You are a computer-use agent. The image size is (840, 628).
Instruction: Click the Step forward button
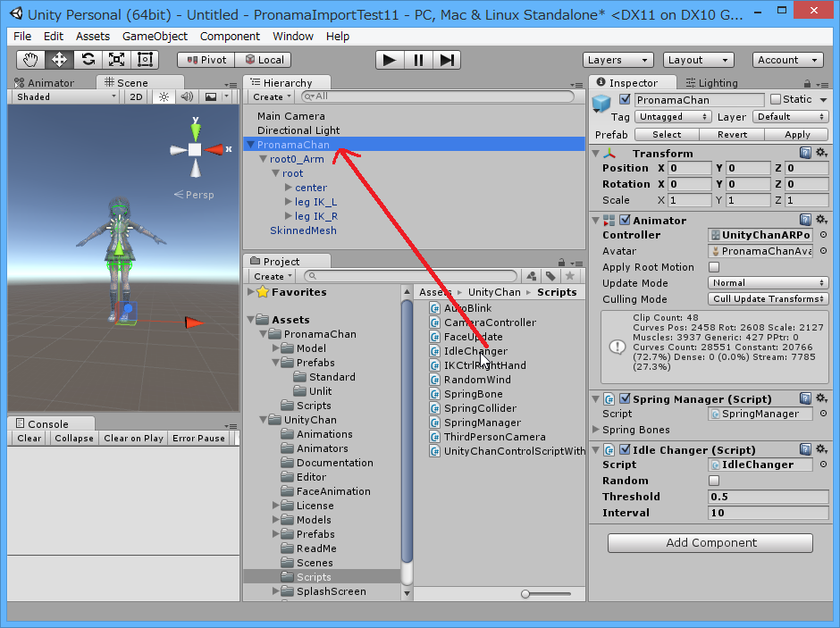point(447,60)
